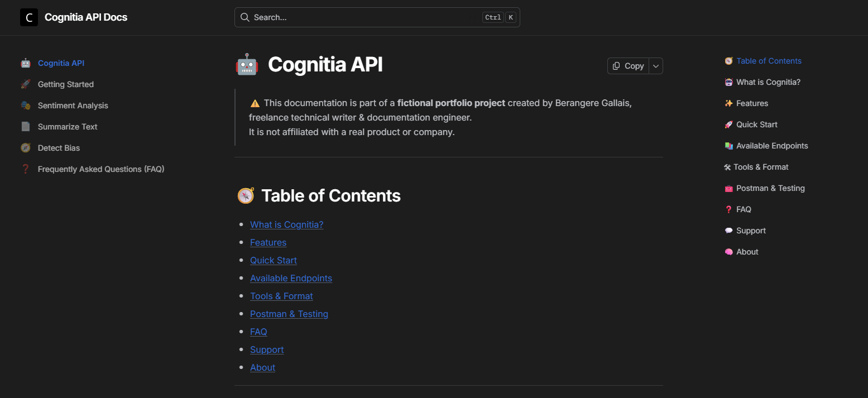Follow the Available Endpoints link in content
The height and width of the screenshot is (398, 868).
[291, 278]
